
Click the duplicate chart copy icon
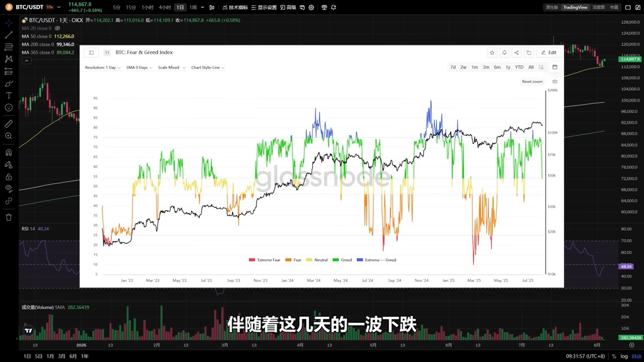coord(529,53)
